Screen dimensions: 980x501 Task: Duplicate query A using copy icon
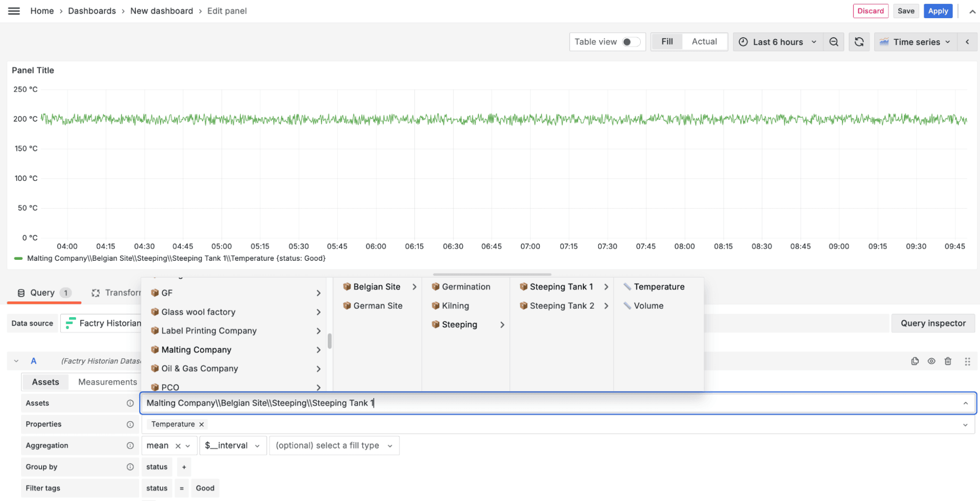(x=915, y=361)
